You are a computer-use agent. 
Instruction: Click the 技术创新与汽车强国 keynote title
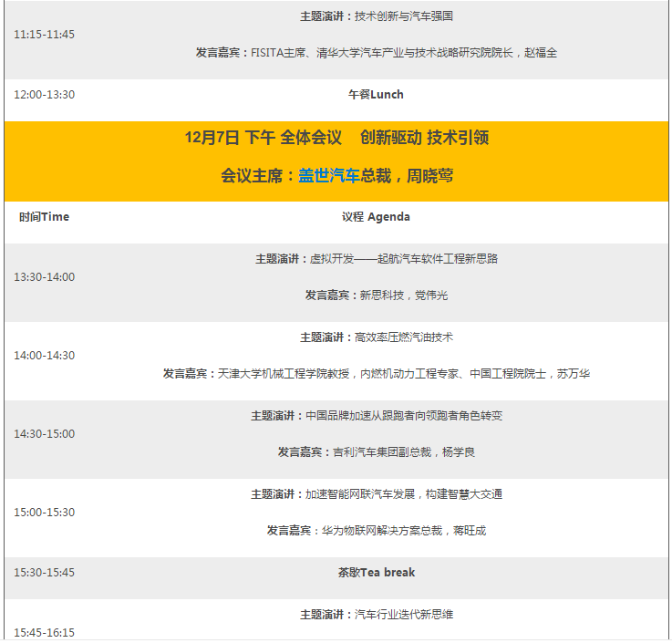tap(376, 16)
